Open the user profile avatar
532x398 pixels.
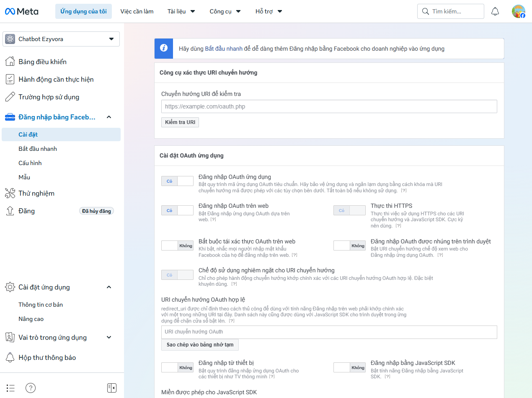point(519,11)
